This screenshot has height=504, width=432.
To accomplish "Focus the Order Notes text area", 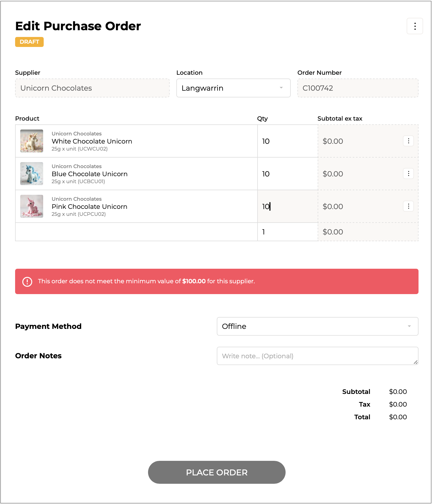I will 317,356.
